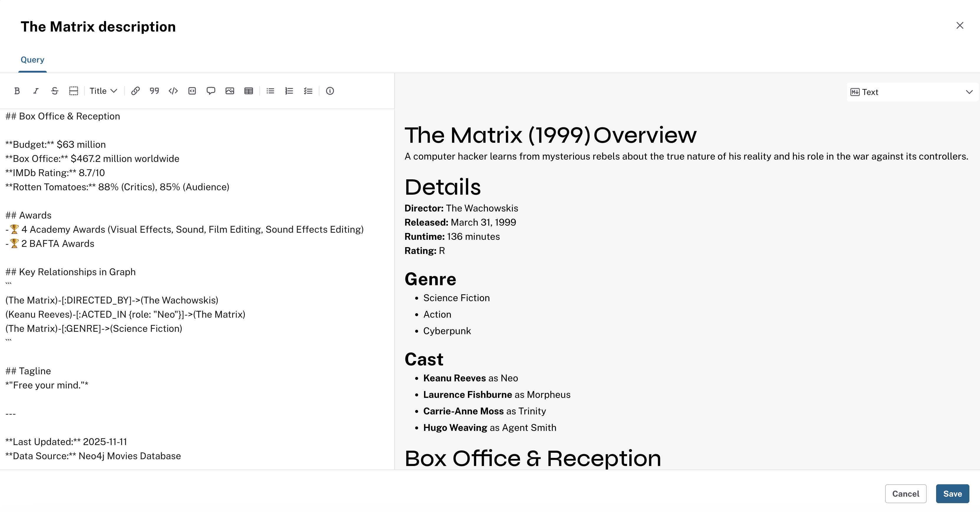Apply italic formatting
Viewport: 980px width, 512px height.
click(x=36, y=91)
